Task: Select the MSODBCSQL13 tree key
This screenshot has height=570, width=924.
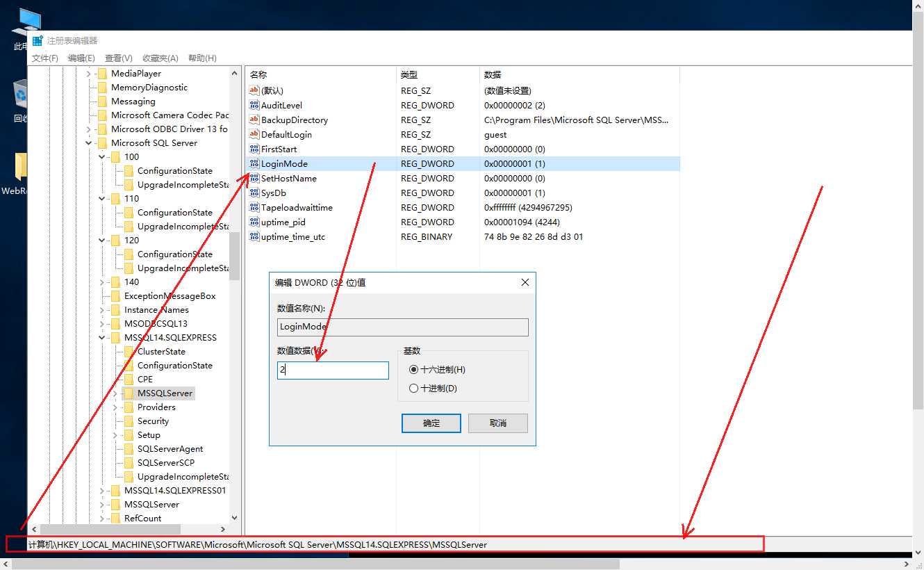Action: click(x=156, y=323)
